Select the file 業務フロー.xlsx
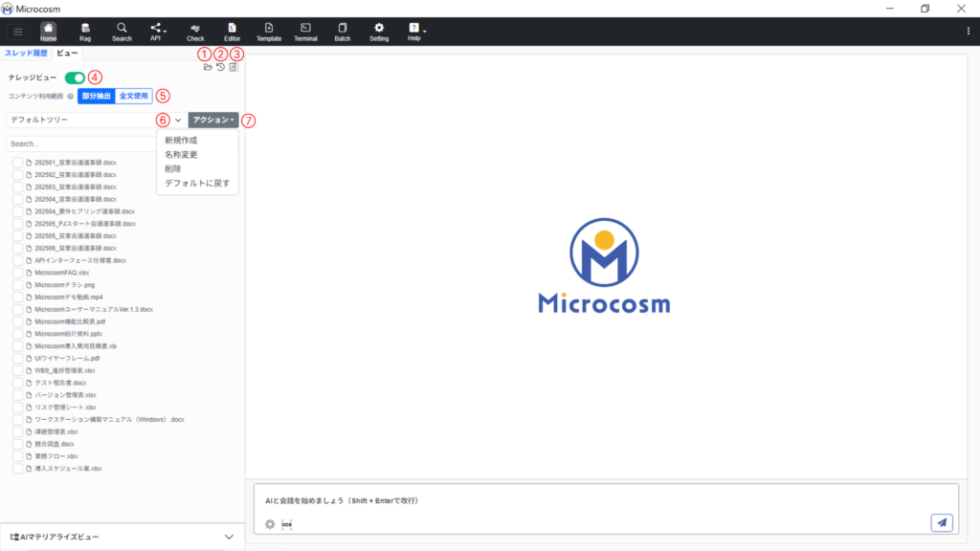 click(x=56, y=456)
